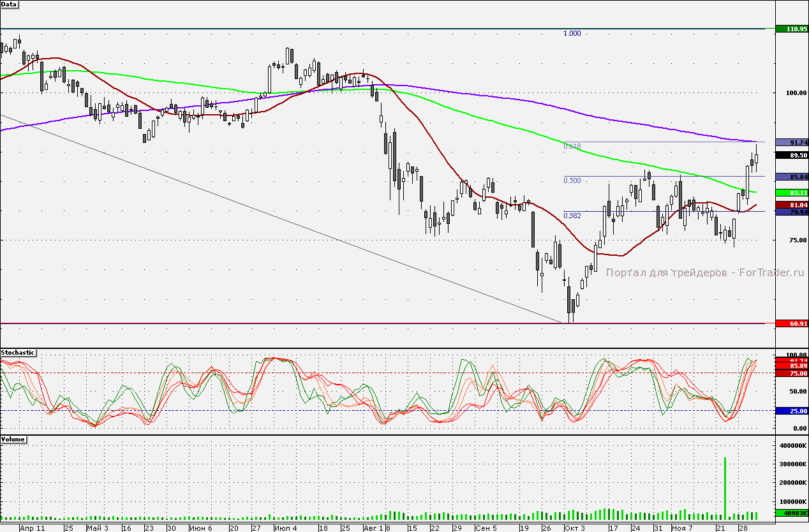Click the green 40983K volume tag

791,513
